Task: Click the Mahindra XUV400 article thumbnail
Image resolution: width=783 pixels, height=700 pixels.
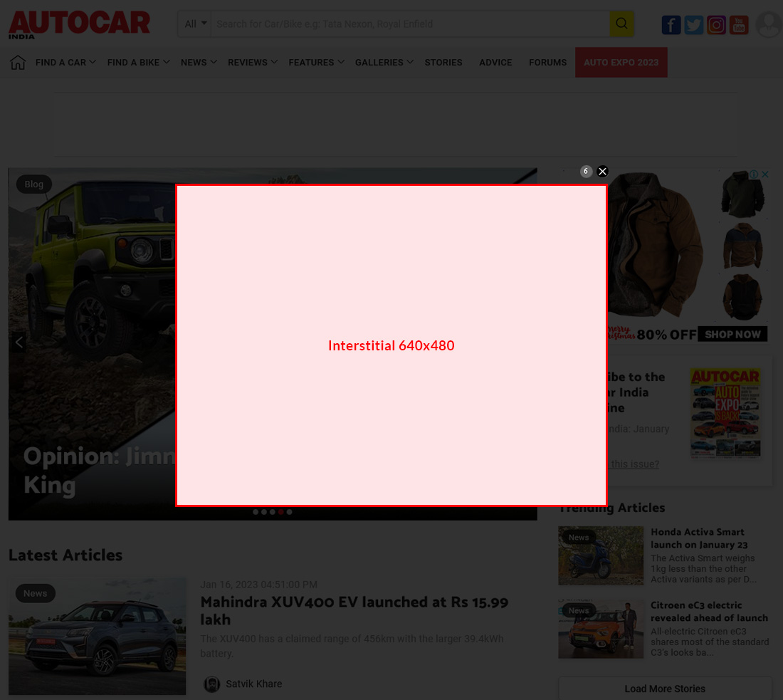Action: pyautogui.click(x=98, y=637)
